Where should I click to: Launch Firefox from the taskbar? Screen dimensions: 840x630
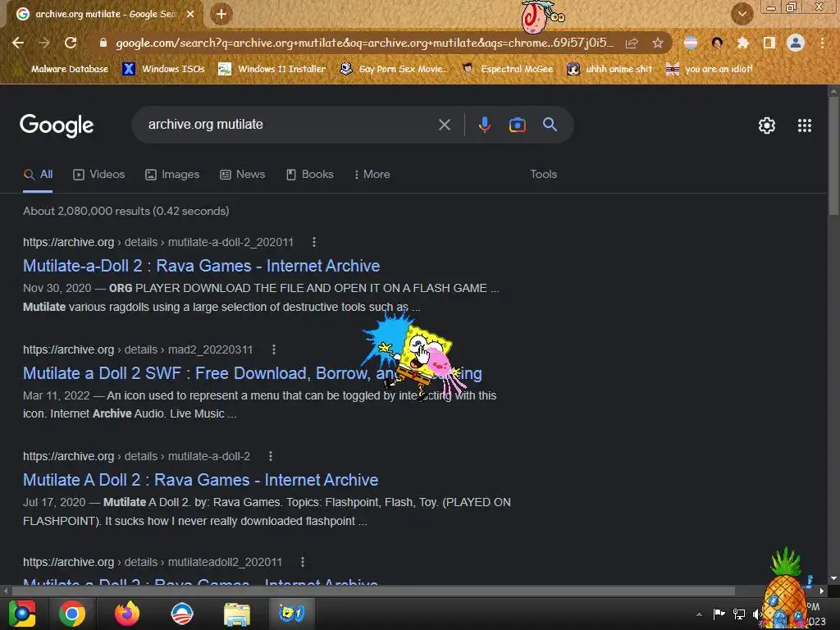click(127, 614)
